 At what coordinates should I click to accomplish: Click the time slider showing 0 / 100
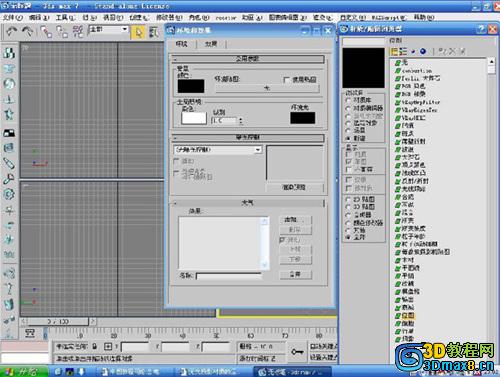[58, 322]
